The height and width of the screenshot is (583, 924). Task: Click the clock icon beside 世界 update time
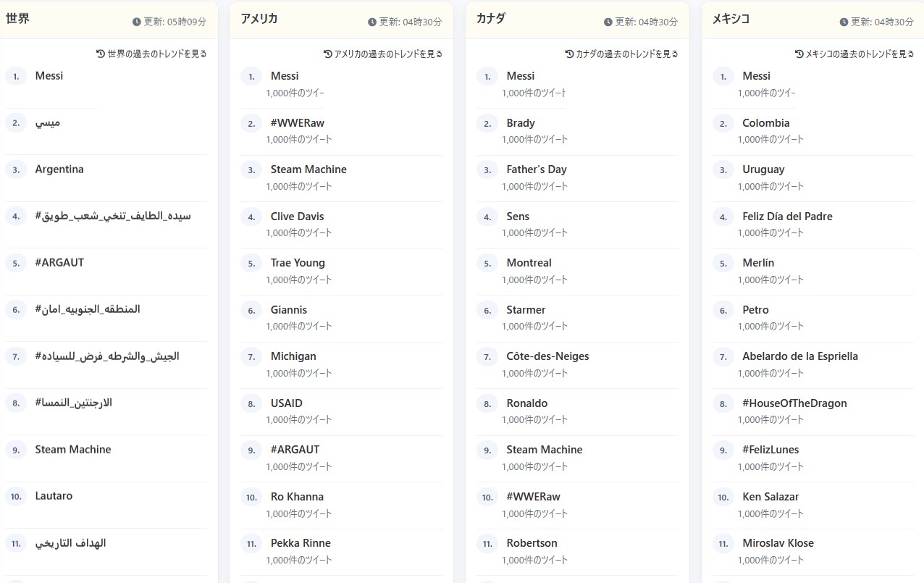point(137,22)
